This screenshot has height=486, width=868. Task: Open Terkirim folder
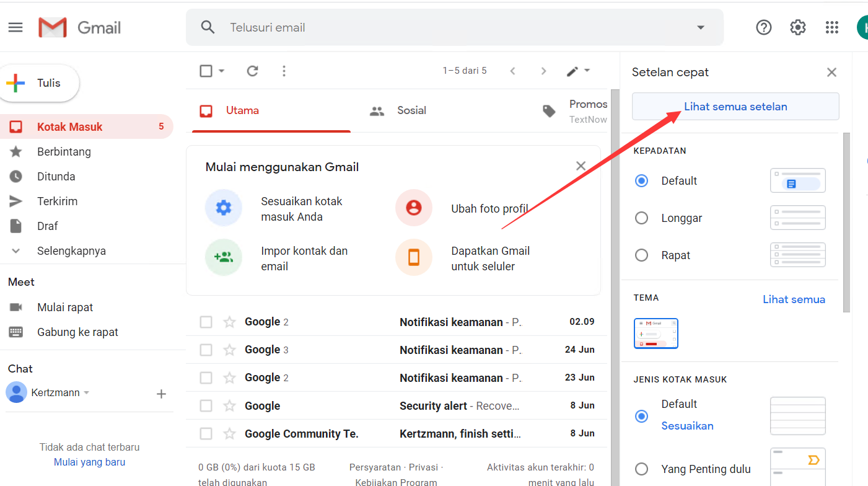[87, 201]
